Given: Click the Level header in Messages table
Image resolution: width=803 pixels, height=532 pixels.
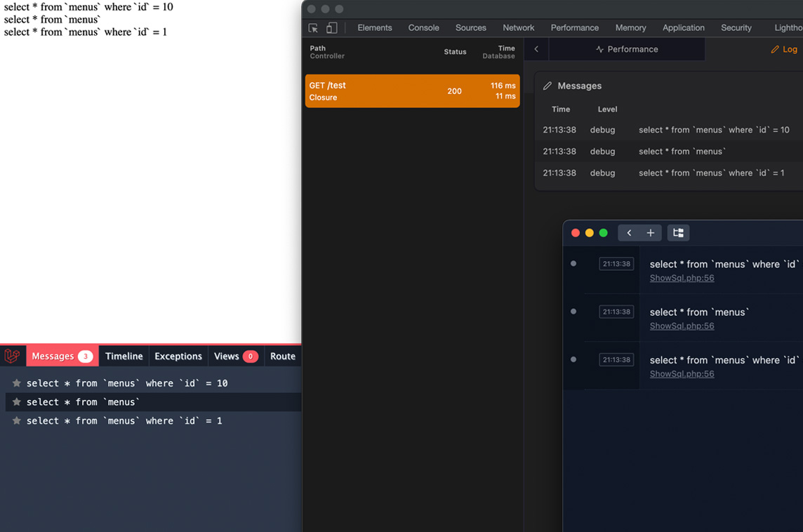Looking at the screenshot, I should coord(607,109).
